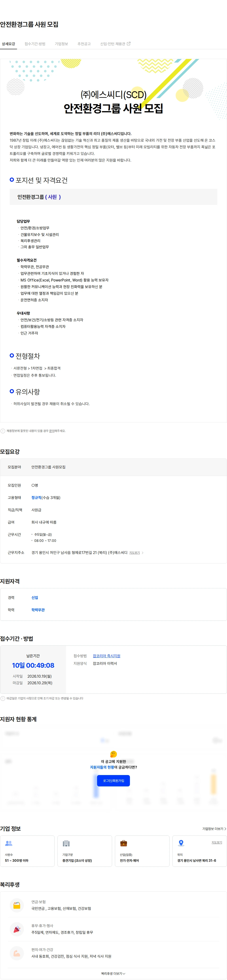The image size is (227, 980).
Task: Select the 상세요강 tab
Action: click(x=8, y=44)
